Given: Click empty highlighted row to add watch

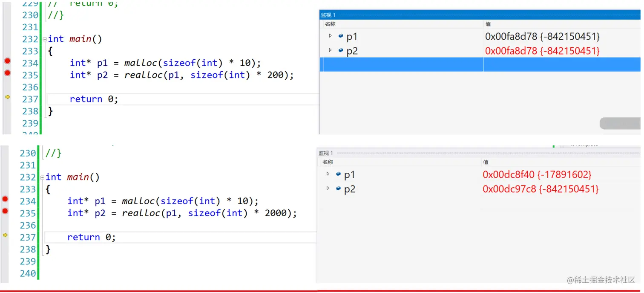Looking at the screenshot, I should click(x=480, y=64).
